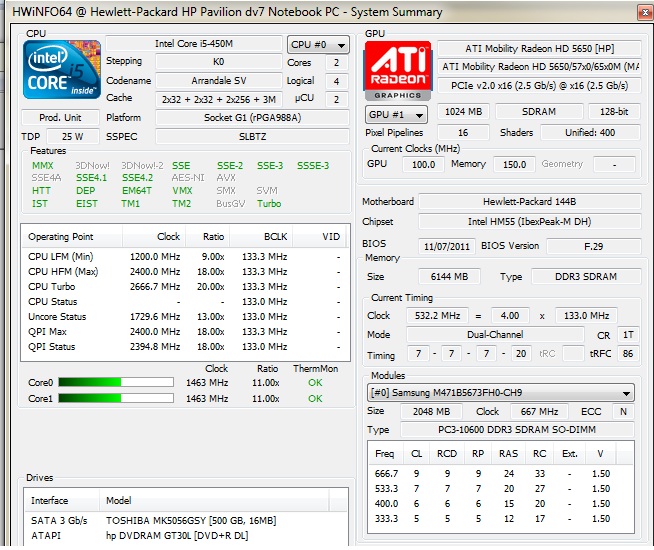Click the Socket G1 (rPGA988A) platform field
654x550 pixels.
coord(252,118)
